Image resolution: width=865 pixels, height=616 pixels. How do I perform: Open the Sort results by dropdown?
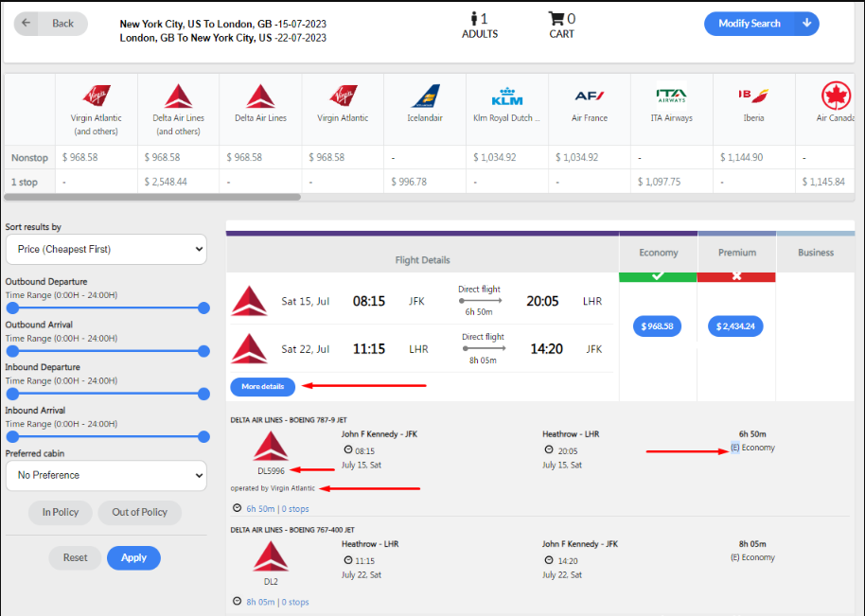coord(107,249)
